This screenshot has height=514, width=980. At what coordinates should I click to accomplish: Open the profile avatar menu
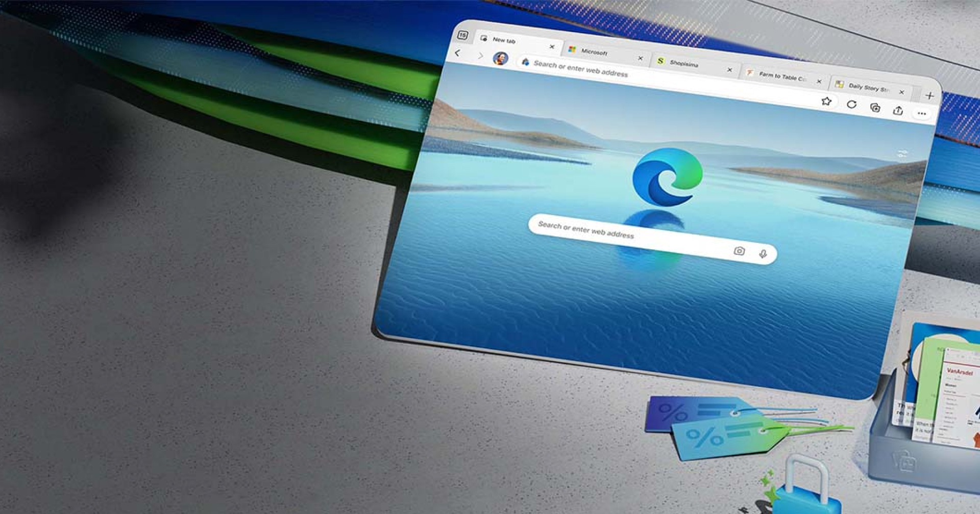point(500,58)
